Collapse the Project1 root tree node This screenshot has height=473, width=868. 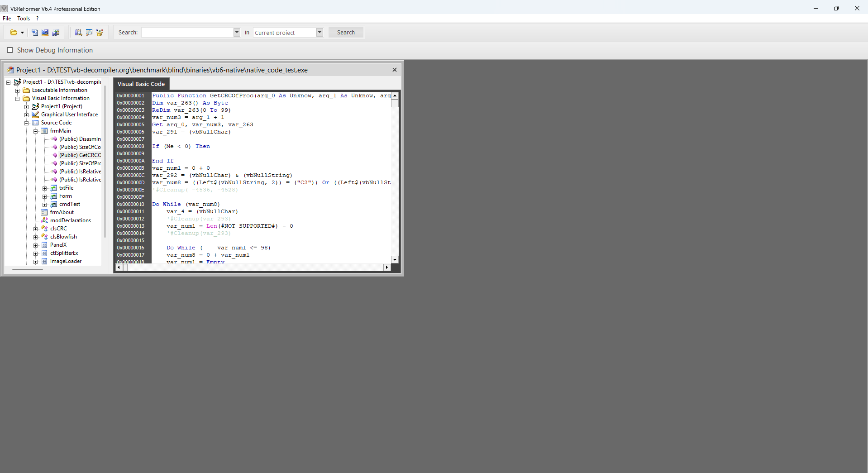(x=9, y=82)
